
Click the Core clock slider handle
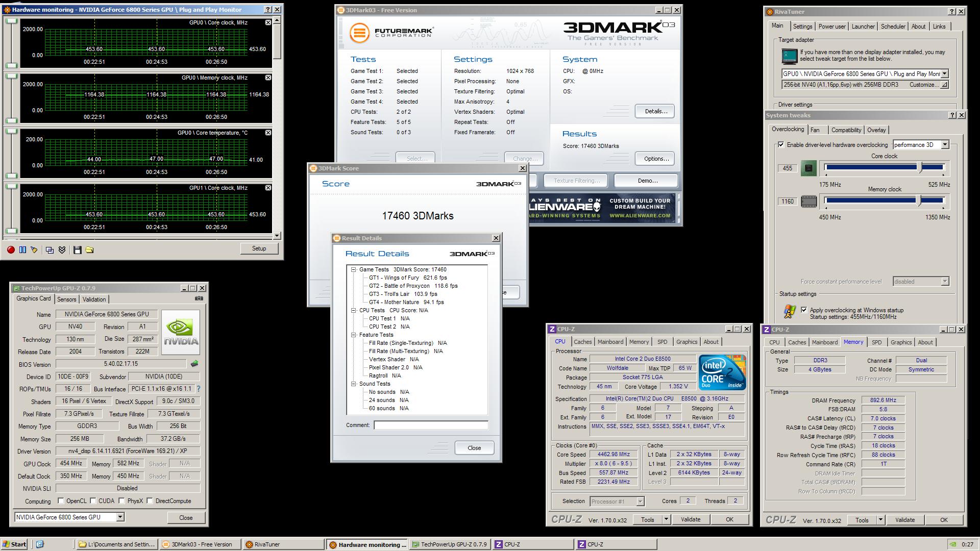point(920,167)
